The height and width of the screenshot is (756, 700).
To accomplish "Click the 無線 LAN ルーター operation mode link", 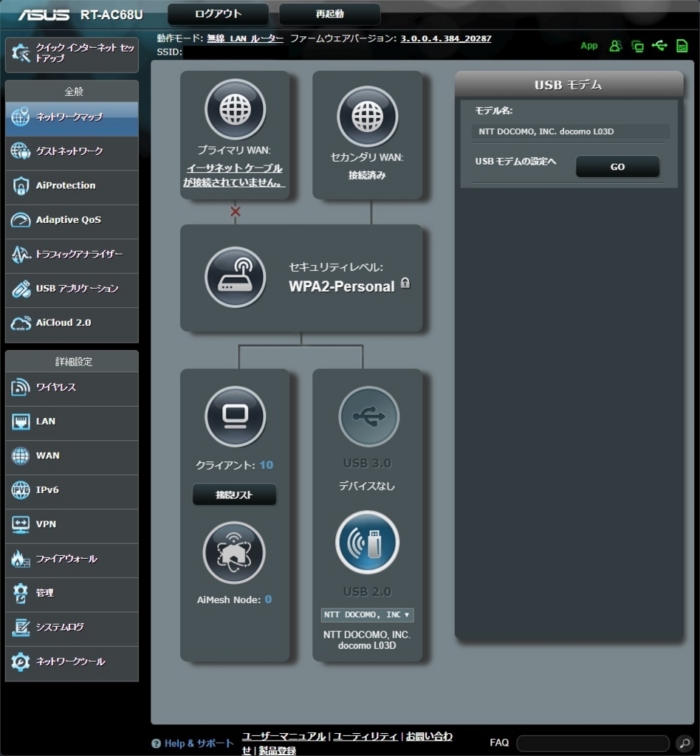I will (x=245, y=38).
